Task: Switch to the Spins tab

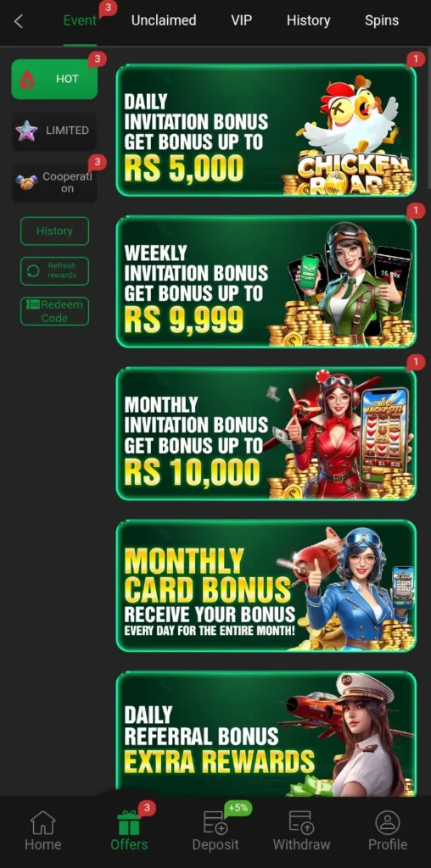Action: coord(382,20)
